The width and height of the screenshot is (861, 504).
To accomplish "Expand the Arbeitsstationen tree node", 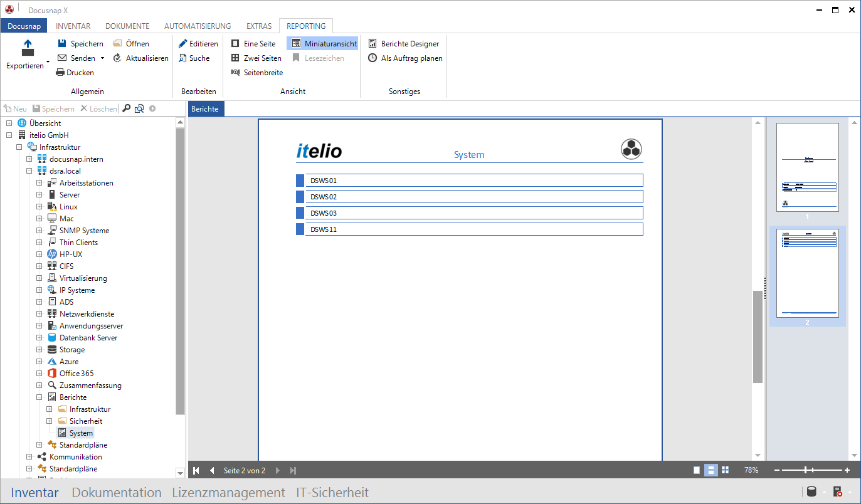I will coord(40,183).
